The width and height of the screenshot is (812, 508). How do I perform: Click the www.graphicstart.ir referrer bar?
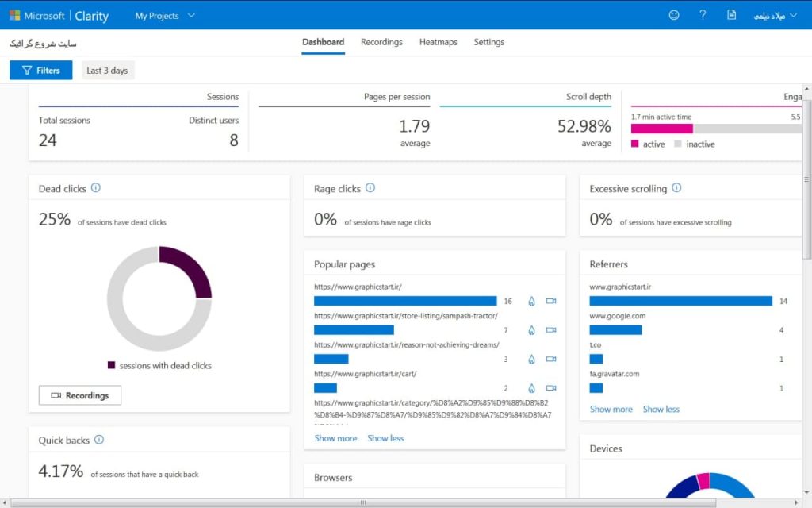[681, 301]
